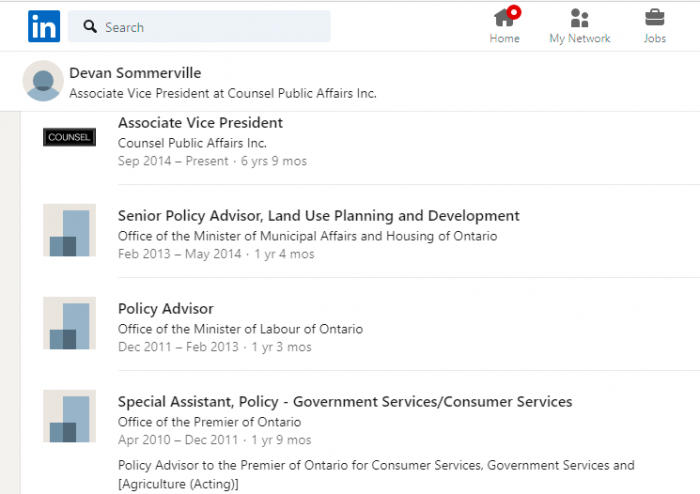The height and width of the screenshot is (494, 700).
Task: Open the Policy Advisor position title
Action: point(166,309)
